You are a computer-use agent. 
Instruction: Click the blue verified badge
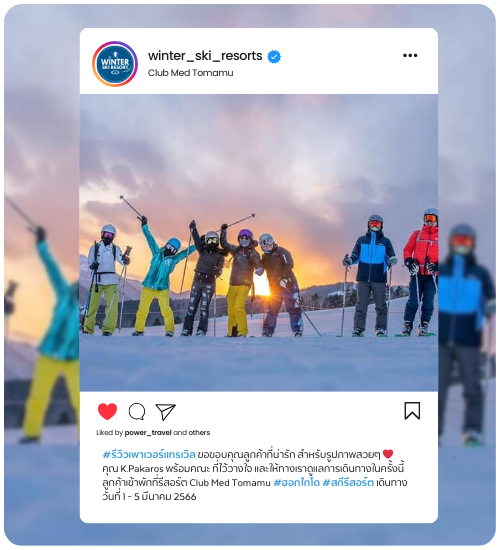coord(274,56)
